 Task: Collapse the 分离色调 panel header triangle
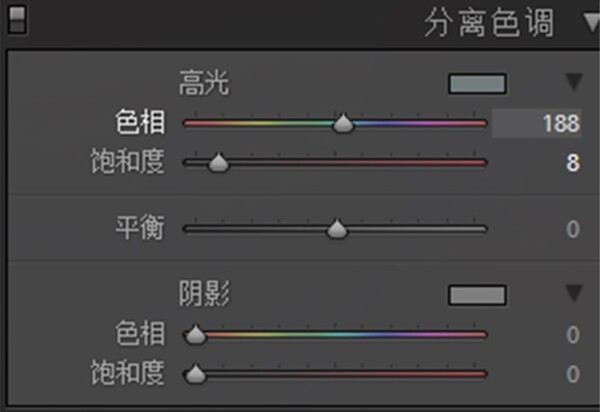coord(592,23)
